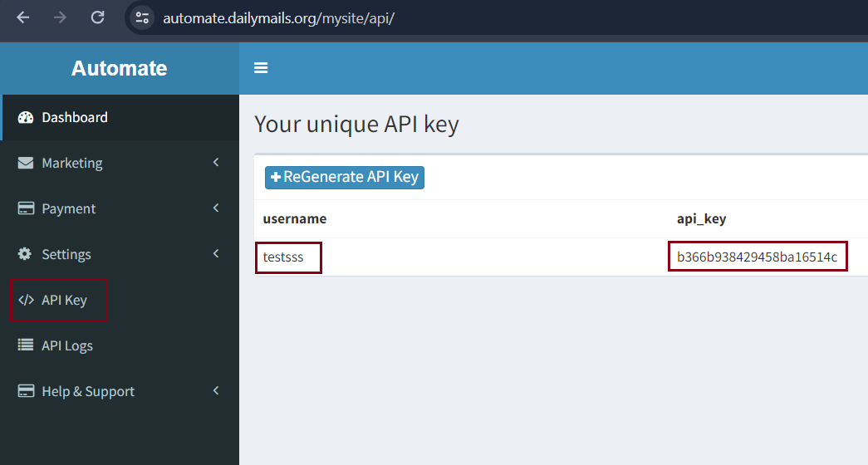Click the browser back arrow

(x=22, y=17)
